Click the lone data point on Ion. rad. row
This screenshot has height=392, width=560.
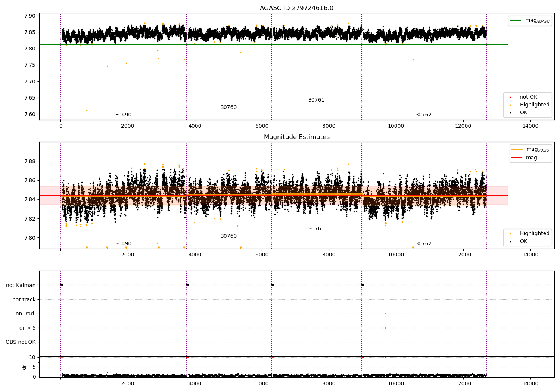[x=386, y=314]
